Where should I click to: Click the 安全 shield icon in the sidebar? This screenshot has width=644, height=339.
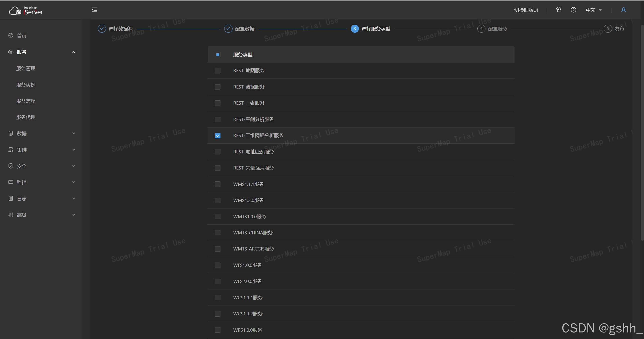[x=11, y=166]
